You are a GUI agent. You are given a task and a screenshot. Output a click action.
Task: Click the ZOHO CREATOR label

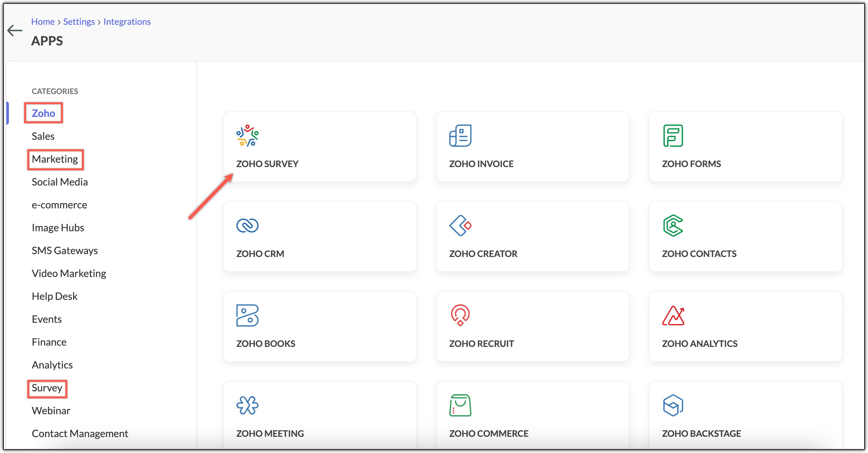483,254
